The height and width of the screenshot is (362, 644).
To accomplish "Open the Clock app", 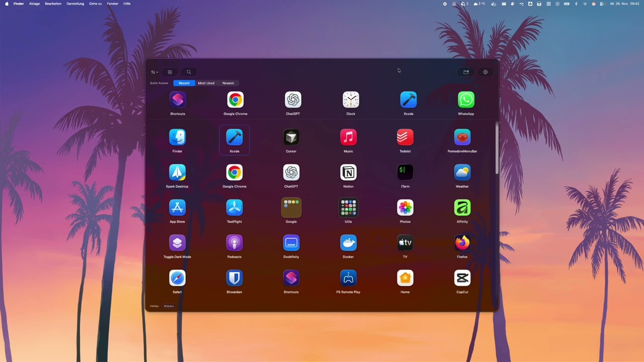I will point(351,100).
